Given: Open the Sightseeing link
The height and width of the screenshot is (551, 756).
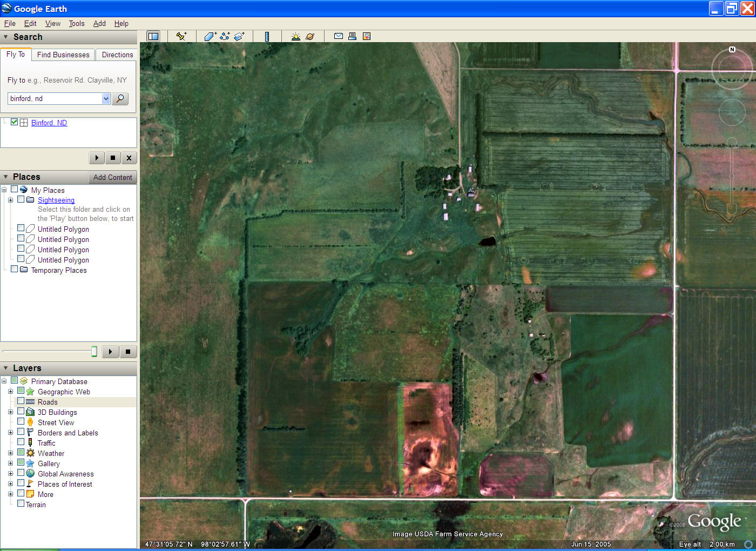Looking at the screenshot, I should point(56,200).
